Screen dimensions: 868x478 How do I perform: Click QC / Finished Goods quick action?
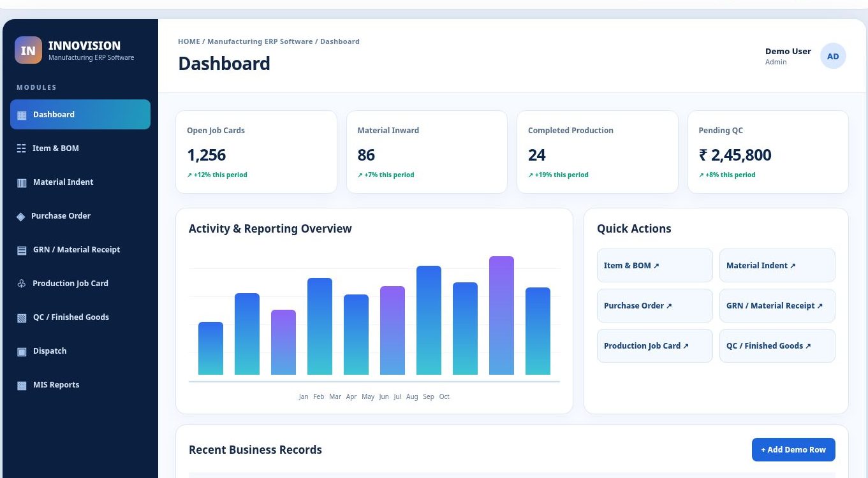777,346
